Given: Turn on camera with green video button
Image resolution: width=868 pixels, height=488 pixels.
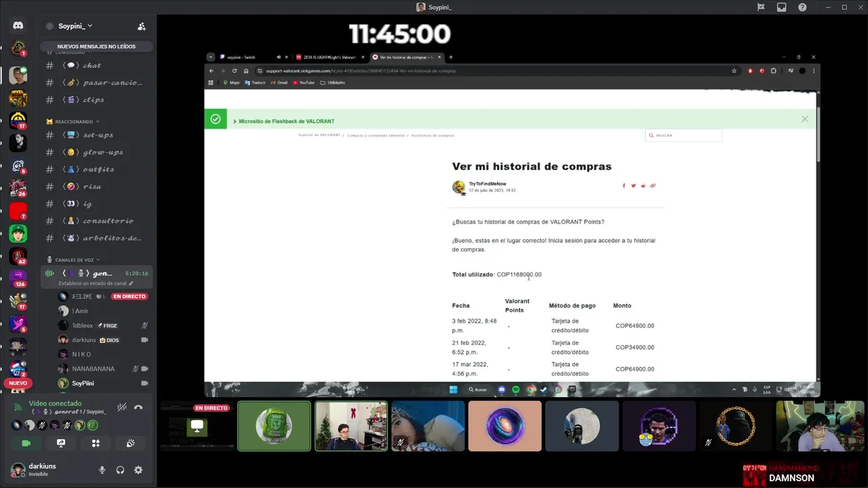Looking at the screenshot, I should [26, 443].
